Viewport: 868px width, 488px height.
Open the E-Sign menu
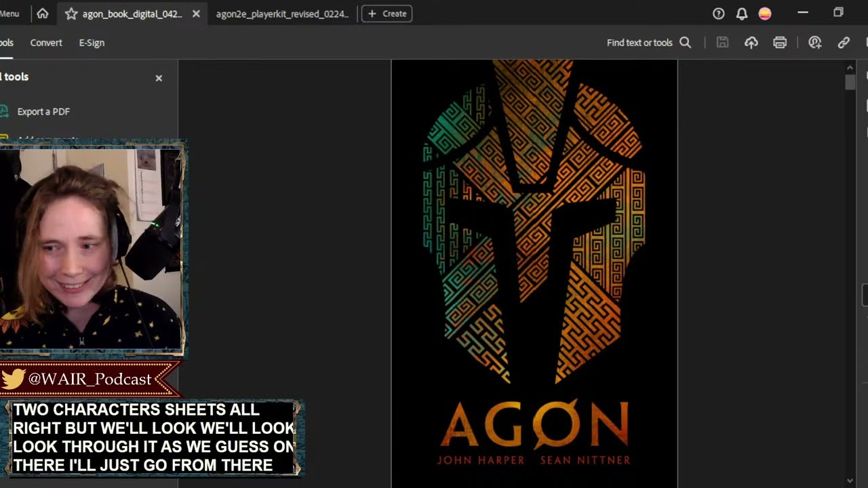[x=92, y=43]
